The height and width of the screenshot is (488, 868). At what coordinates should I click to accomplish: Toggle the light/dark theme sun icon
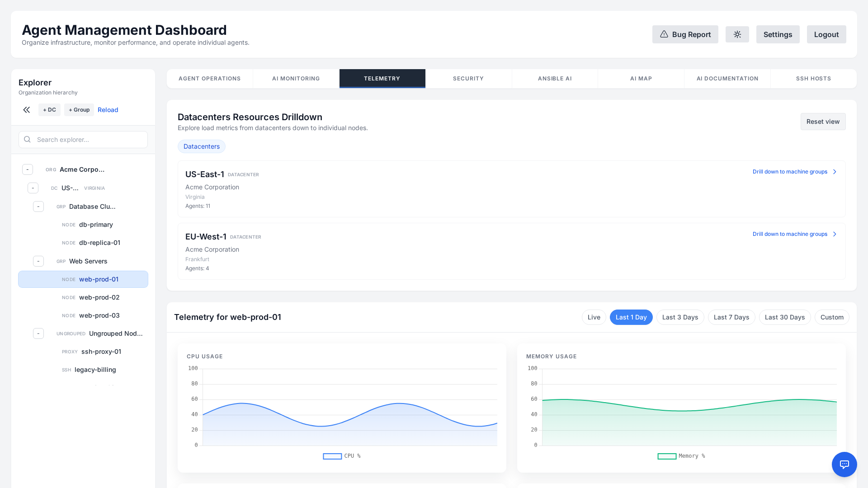737,34
